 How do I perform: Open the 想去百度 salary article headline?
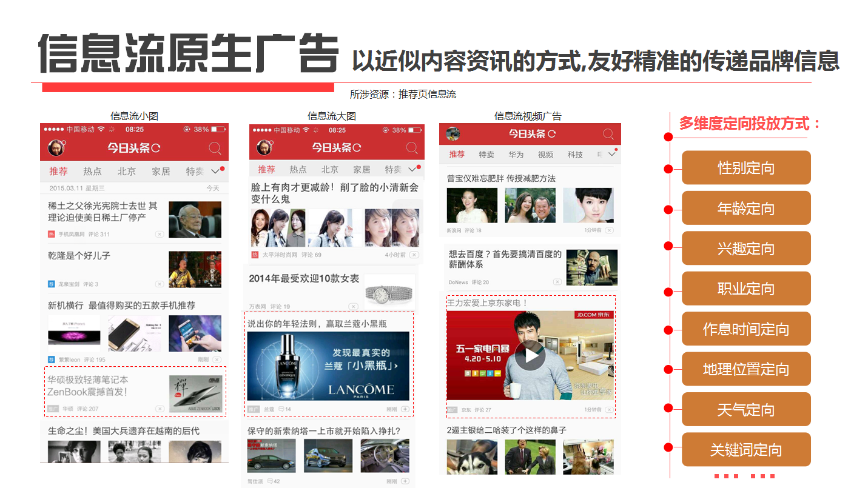tap(505, 259)
